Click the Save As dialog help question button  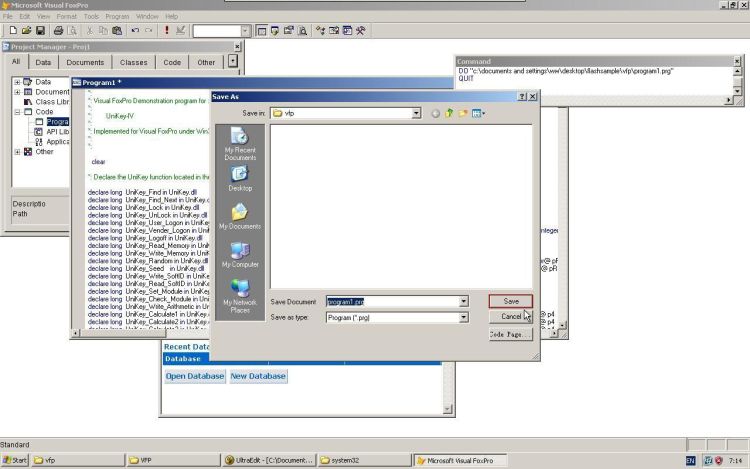pyautogui.click(x=522, y=97)
